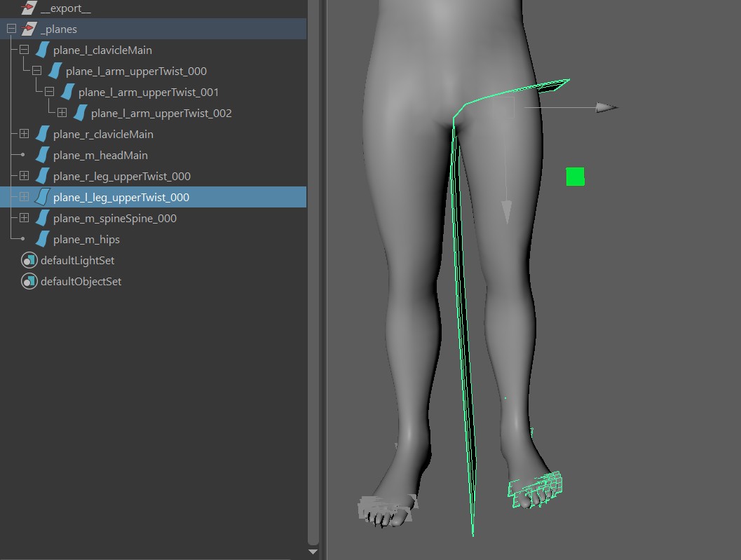Image resolution: width=741 pixels, height=560 pixels.
Task: Expand plane_r_leg_upperTwist_000 node
Action: coord(24,176)
